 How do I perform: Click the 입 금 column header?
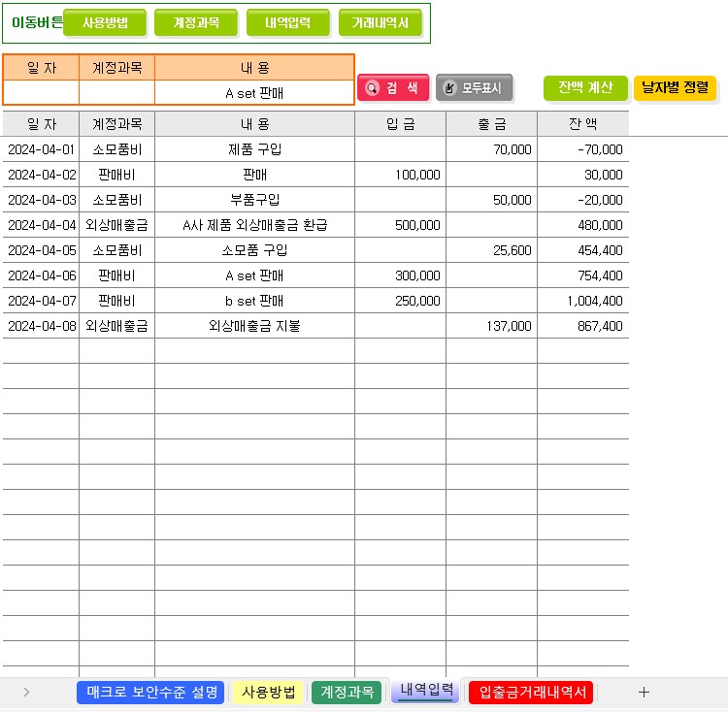[400, 124]
